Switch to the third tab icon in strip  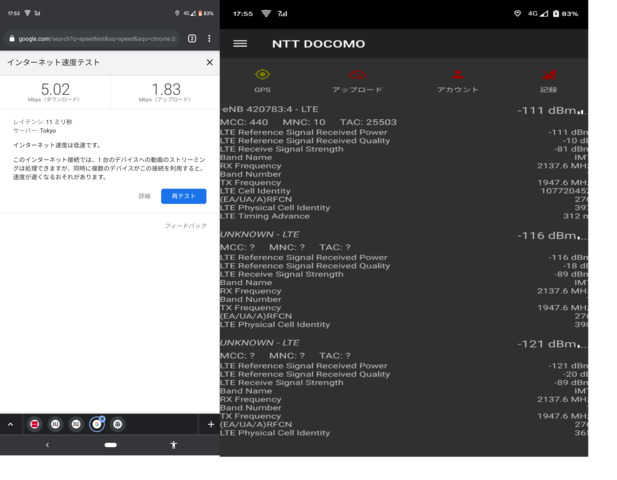76,424
